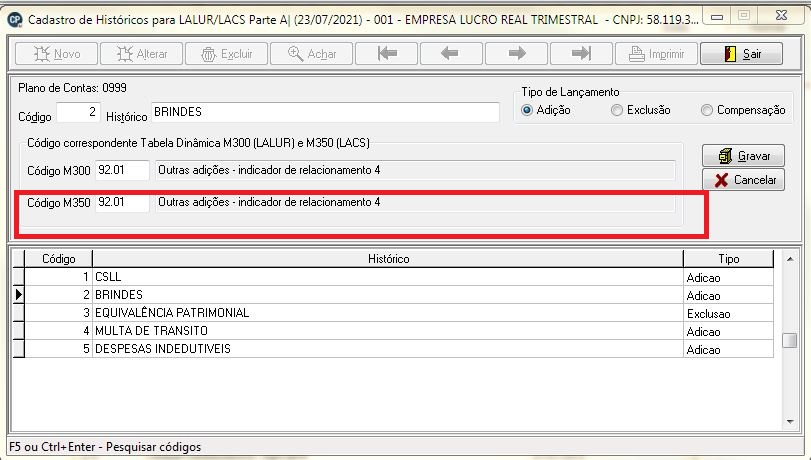
Task: Click the Sair exit button
Action: [741, 53]
